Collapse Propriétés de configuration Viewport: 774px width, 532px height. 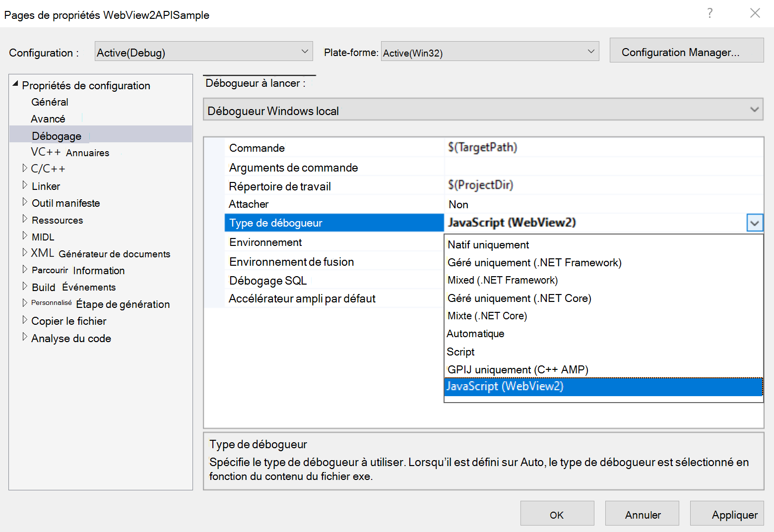point(15,84)
